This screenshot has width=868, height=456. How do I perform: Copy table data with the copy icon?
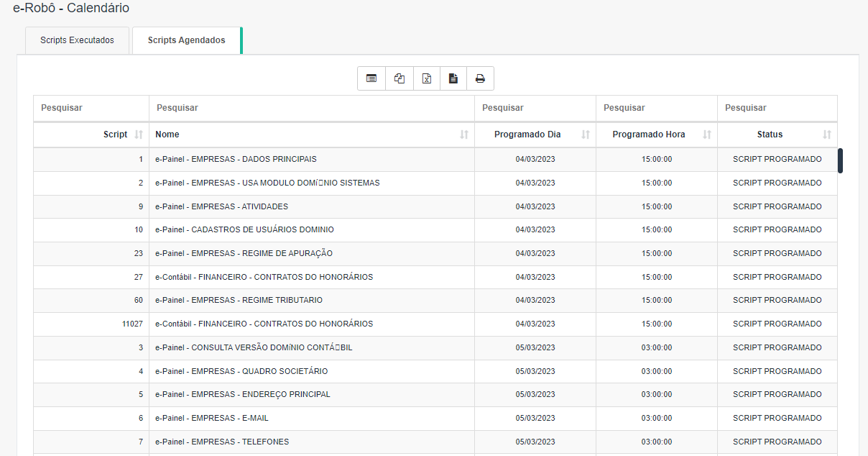coord(400,78)
